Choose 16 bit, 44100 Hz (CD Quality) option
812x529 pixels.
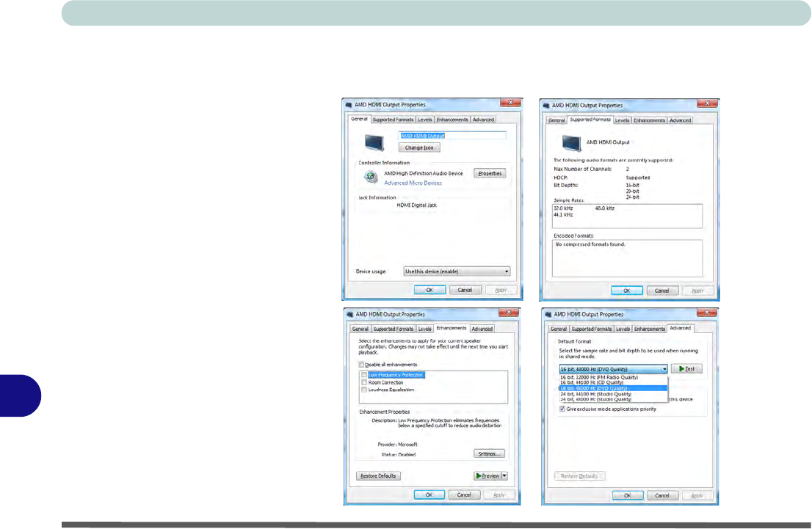596,382
